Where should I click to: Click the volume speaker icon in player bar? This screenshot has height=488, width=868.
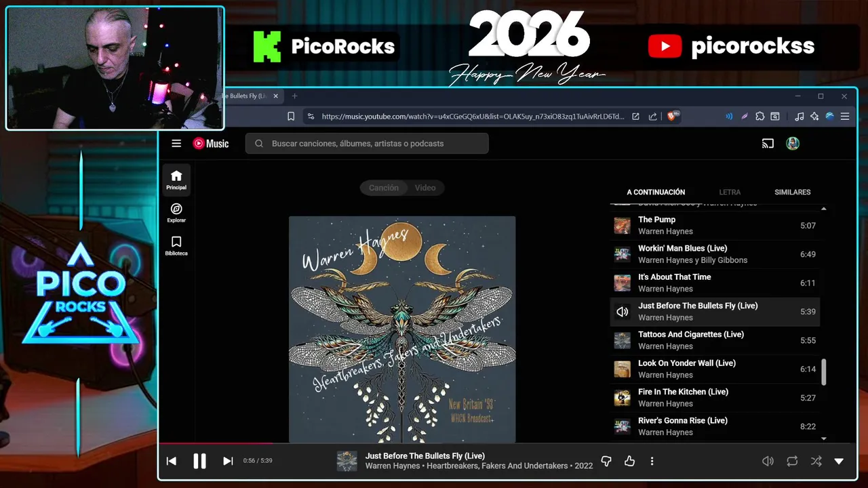(768, 461)
